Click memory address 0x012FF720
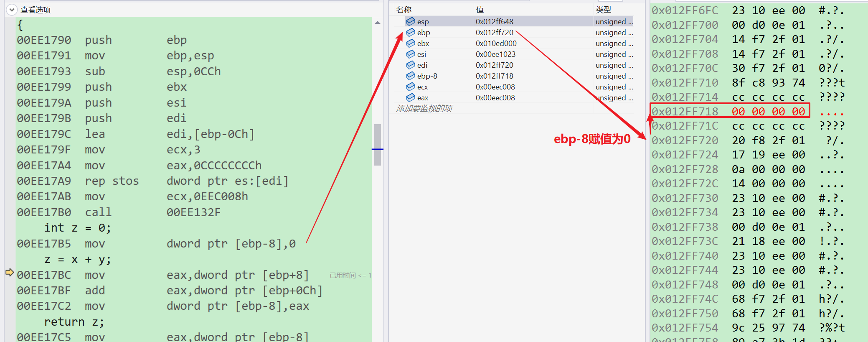 pyautogui.click(x=685, y=140)
